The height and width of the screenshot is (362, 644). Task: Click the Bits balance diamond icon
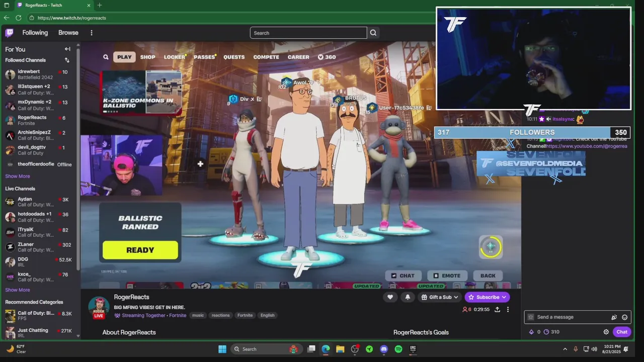point(531,332)
